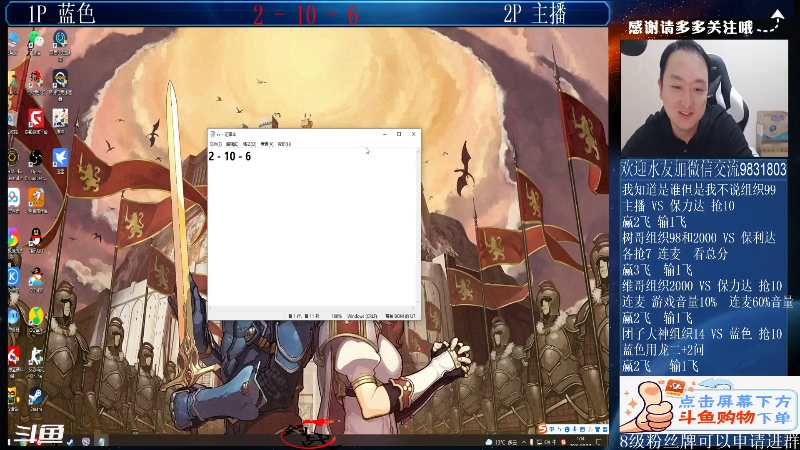Screen dimensions: 800x450
Task: Maximize the Notepad window
Action: click(x=399, y=134)
